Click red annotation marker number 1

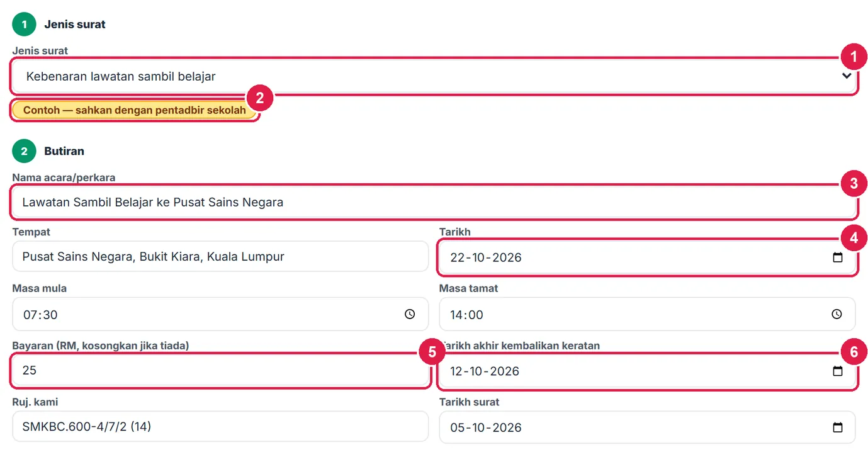point(854,57)
